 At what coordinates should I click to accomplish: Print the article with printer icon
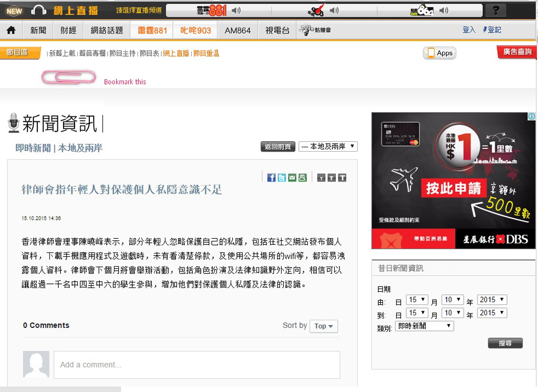point(302,178)
